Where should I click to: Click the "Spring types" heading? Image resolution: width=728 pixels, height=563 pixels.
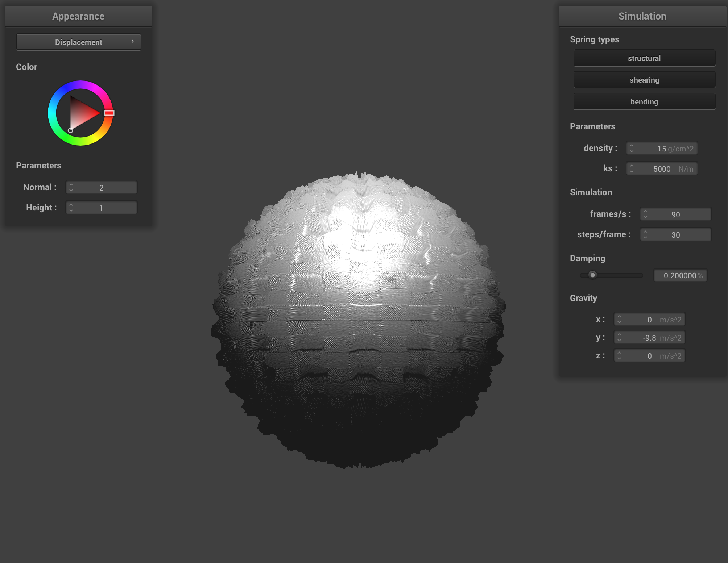point(595,39)
